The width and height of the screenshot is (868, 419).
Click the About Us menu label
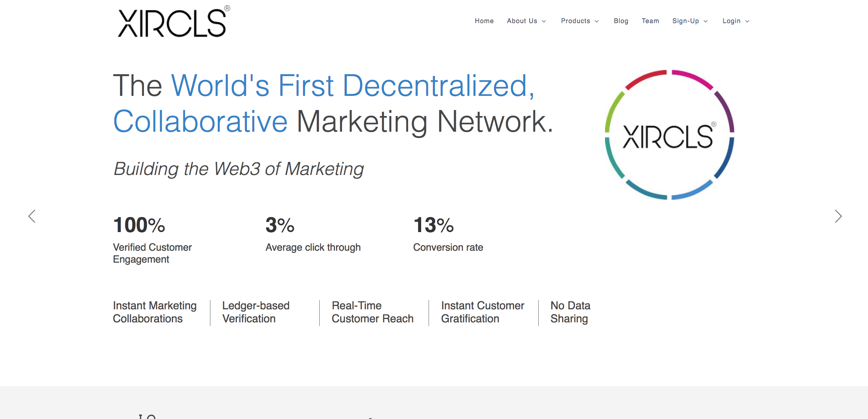522,21
